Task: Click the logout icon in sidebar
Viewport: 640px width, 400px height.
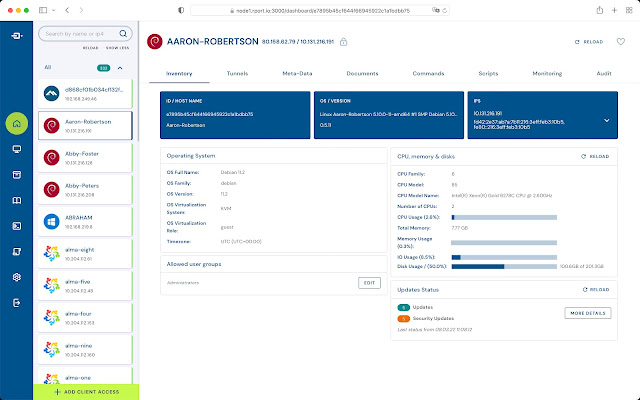Action: point(17,303)
